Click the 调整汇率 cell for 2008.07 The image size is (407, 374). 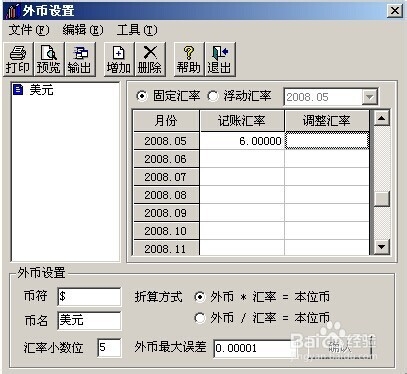[327, 177]
